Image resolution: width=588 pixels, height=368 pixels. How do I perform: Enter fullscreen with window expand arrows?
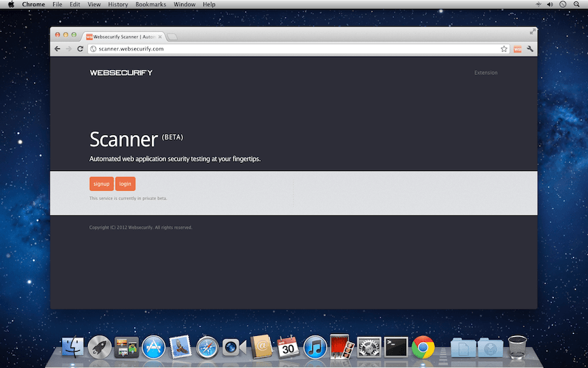(532, 31)
